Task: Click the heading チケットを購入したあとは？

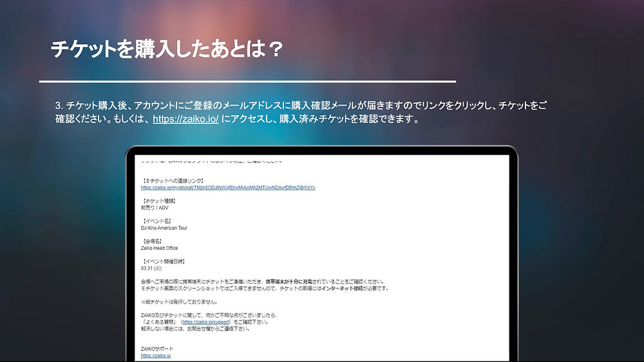Action: [166, 49]
